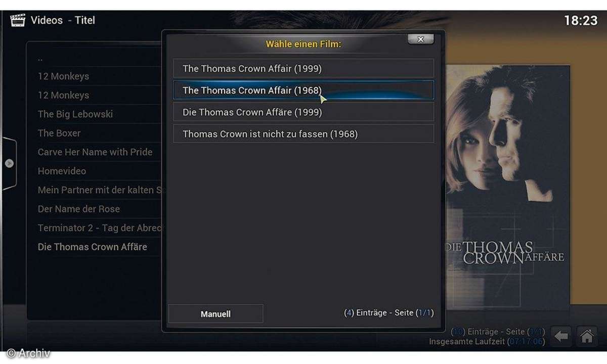Screen dimensions: 607x364
Task: Click the clock showing 18:23
Action: pyautogui.click(x=581, y=21)
